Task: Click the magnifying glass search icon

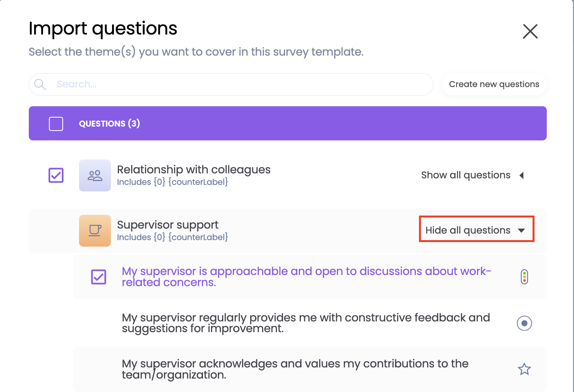Action: (40, 84)
